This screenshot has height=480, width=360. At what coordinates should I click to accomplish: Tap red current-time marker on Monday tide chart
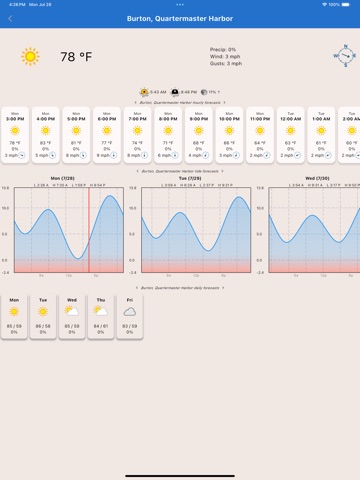(89, 230)
